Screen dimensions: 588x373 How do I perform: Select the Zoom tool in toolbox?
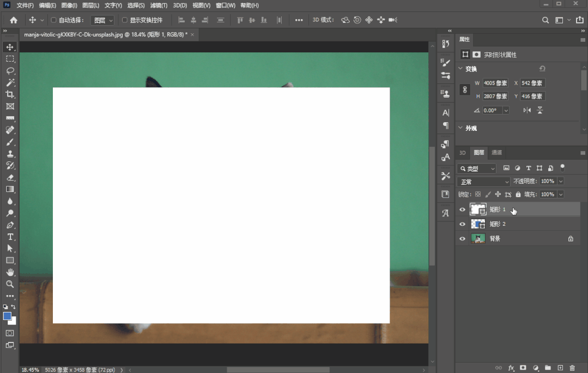click(10, 284)
